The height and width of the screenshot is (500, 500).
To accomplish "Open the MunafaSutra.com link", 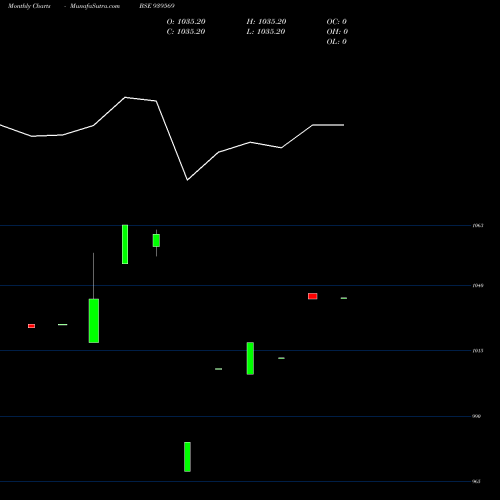I will click(x=95, y=6).
